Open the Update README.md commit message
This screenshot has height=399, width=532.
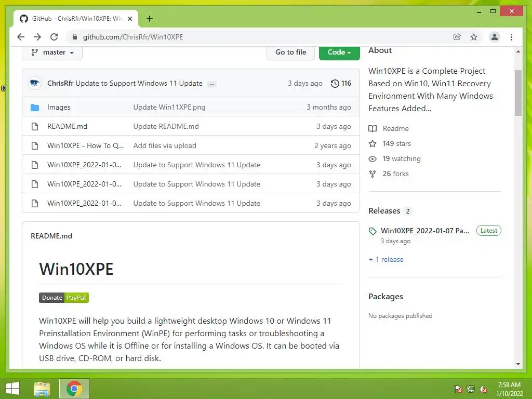pyautogui.click(x=166, y=127)
